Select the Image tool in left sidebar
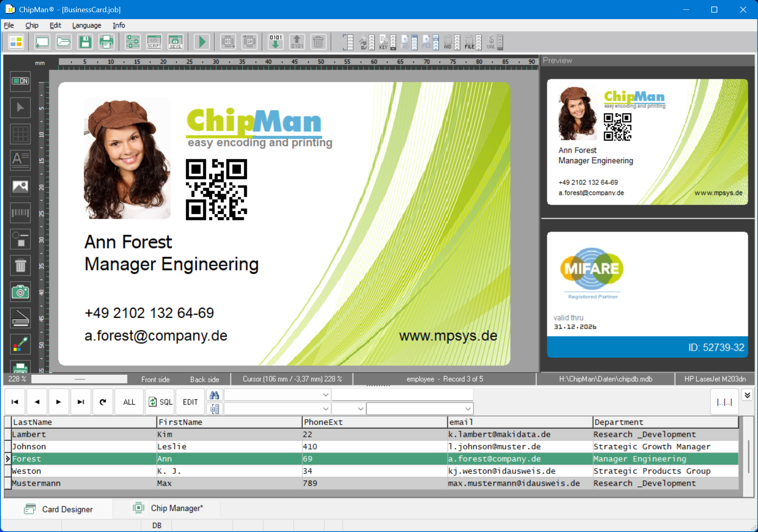Viewport: 758px width, 532px height. pos(20,186)
